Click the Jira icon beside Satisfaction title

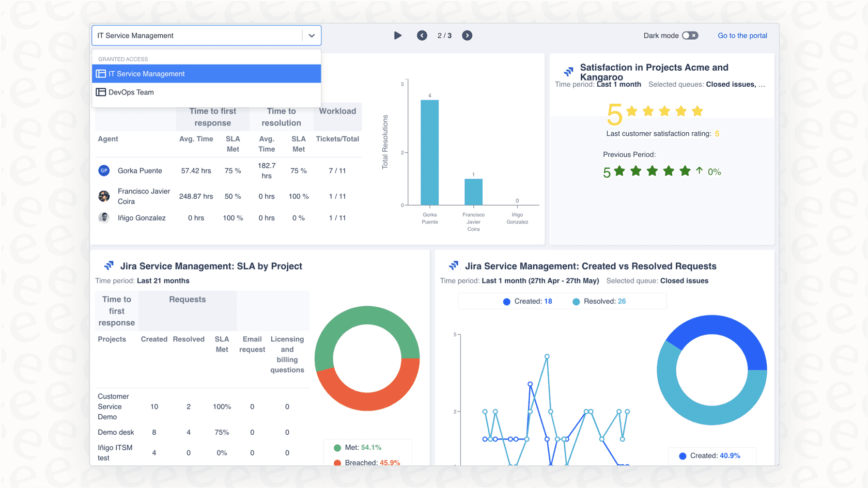(568, 71)
